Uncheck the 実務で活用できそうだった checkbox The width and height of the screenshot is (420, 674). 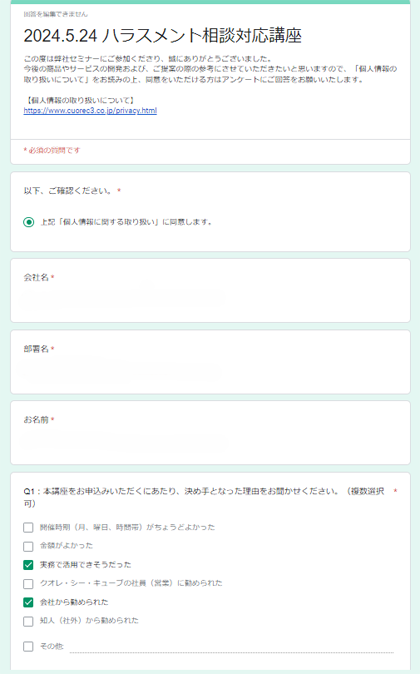28,564
